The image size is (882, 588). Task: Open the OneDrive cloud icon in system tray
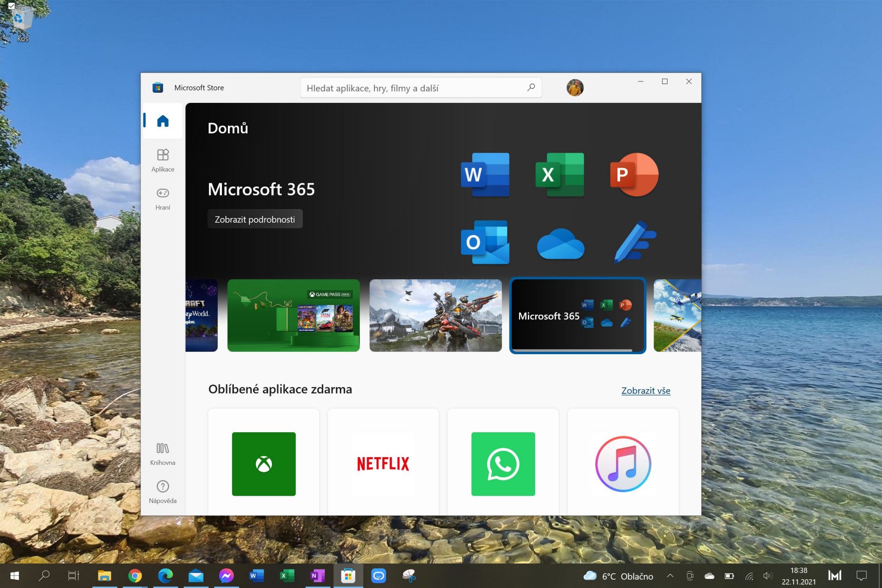point(709,576)
